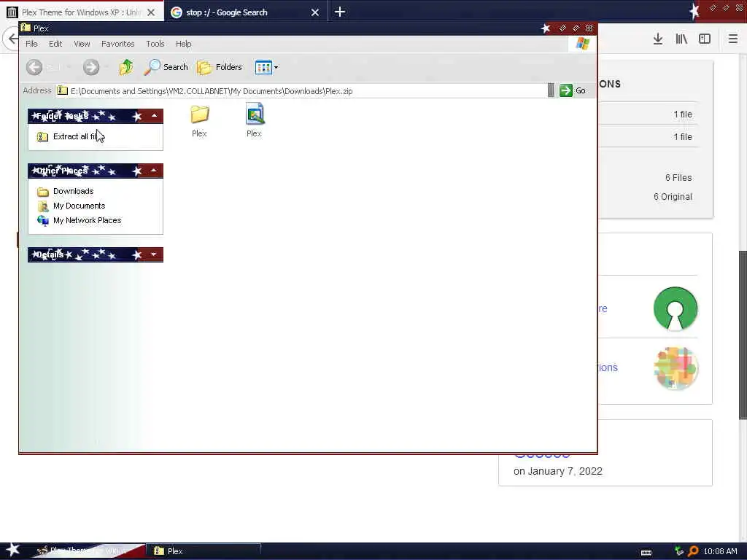This screenshot has width=747, height=560.
Task: Open the Views dropdown arrow
Action: tap(276, 68)
